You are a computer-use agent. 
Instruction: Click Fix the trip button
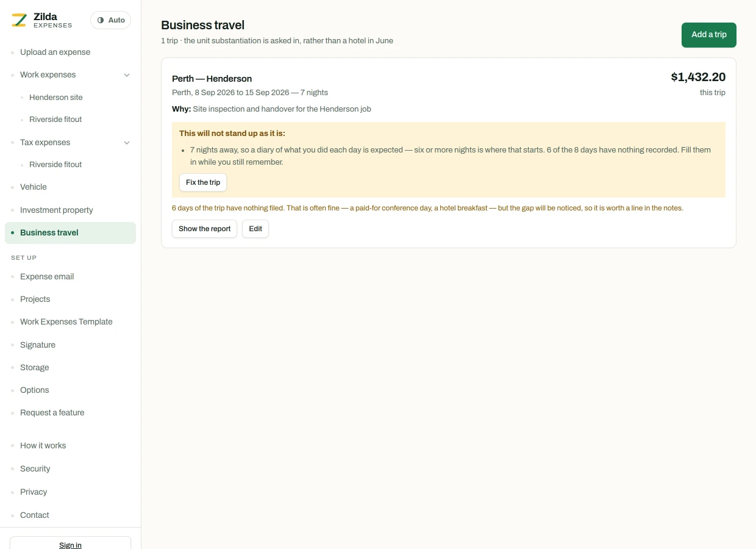tap(203, 182)
